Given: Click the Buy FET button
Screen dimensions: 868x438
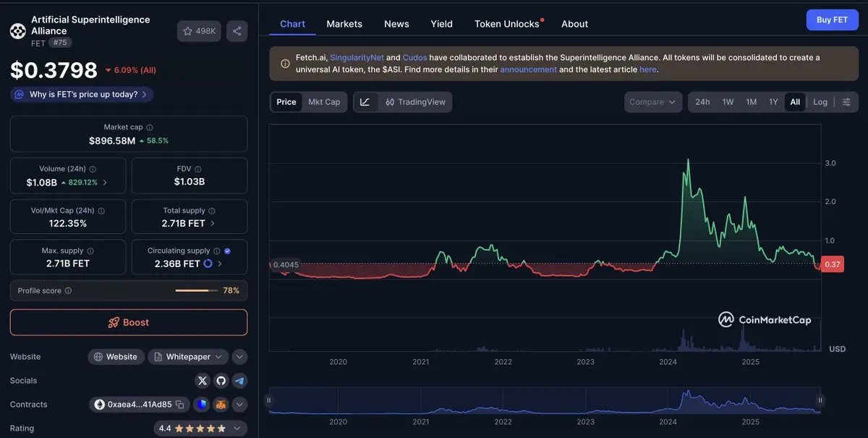Looking at the screenshot, I should click(x=832, y=20).
